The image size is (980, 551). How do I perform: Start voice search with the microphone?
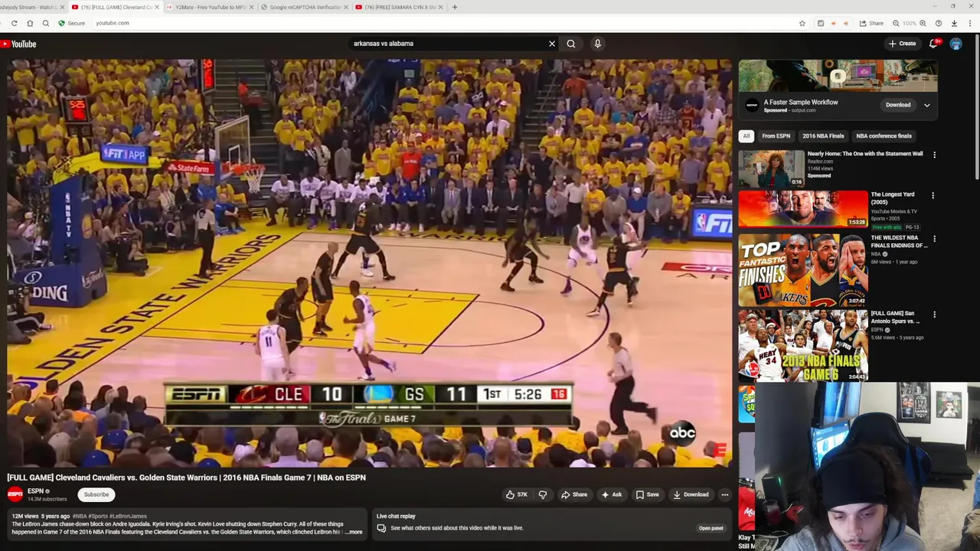click(x=598, y=44)
